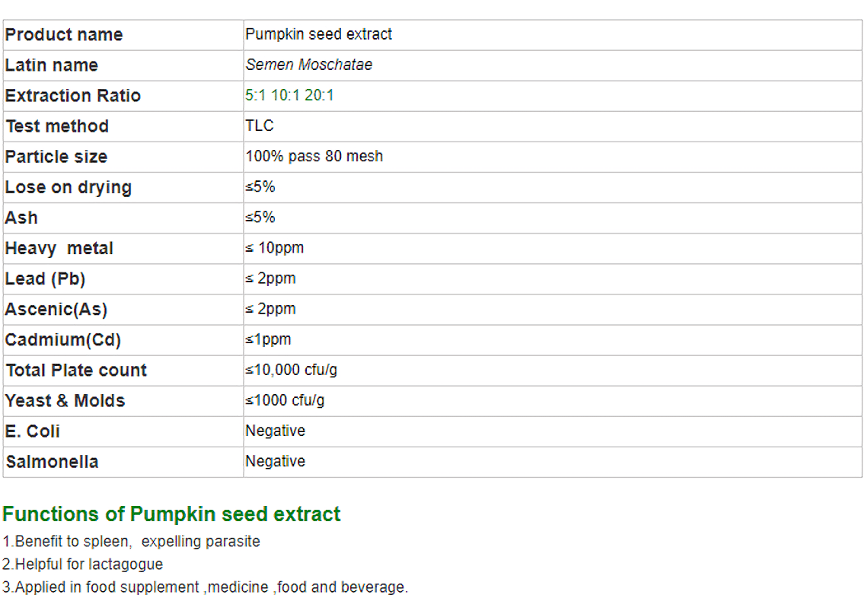Click the Total Plate count label
Viewport: 868px width, 614px height.
tap(76, 370)
